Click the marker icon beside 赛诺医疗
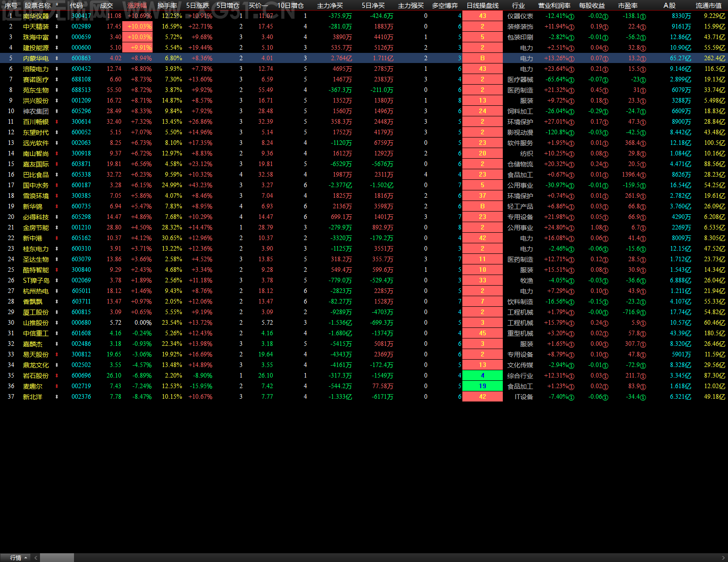Image resolution: width=728 pixels, height=562 pixels. point(57,80)
